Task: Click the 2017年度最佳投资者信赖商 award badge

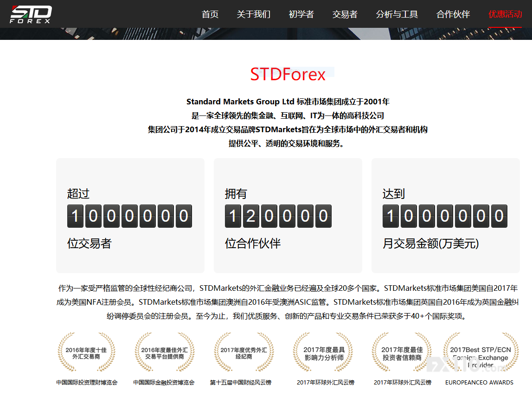Action: [402, 352]
